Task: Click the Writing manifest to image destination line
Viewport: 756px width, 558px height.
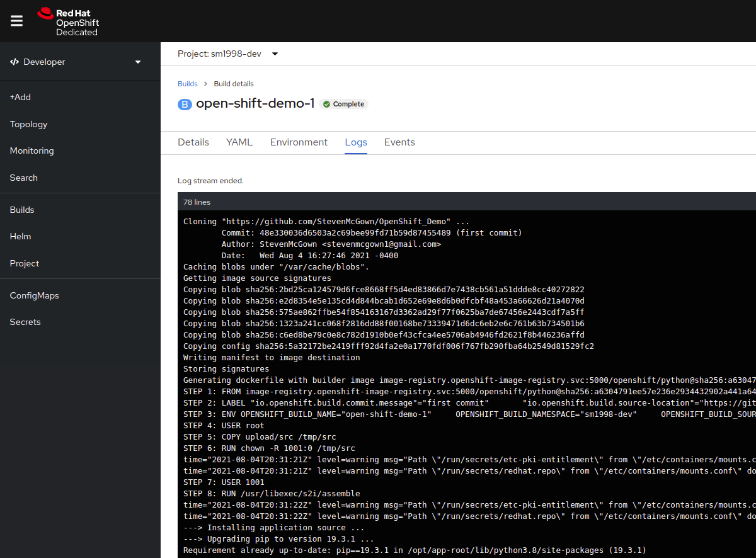Action: 272,358
